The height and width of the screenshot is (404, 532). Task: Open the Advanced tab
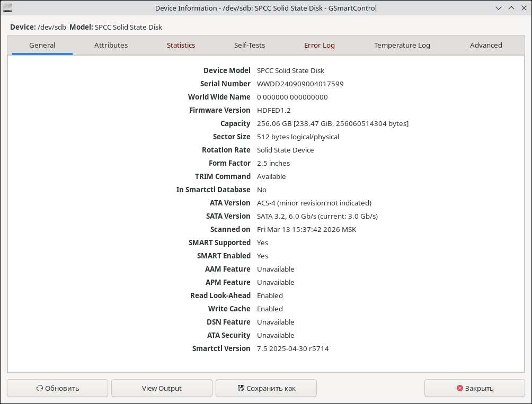[x=486, y=45]
